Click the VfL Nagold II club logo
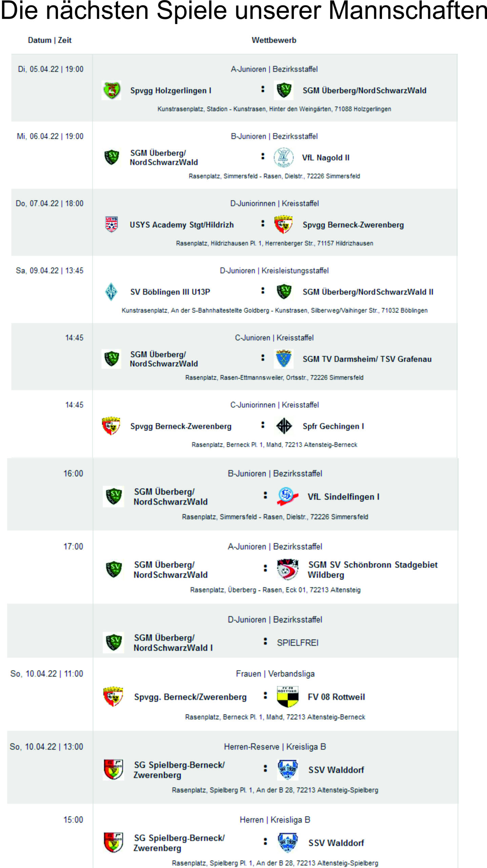This screenshot has height=868, width=487. [x=284, y=157]
